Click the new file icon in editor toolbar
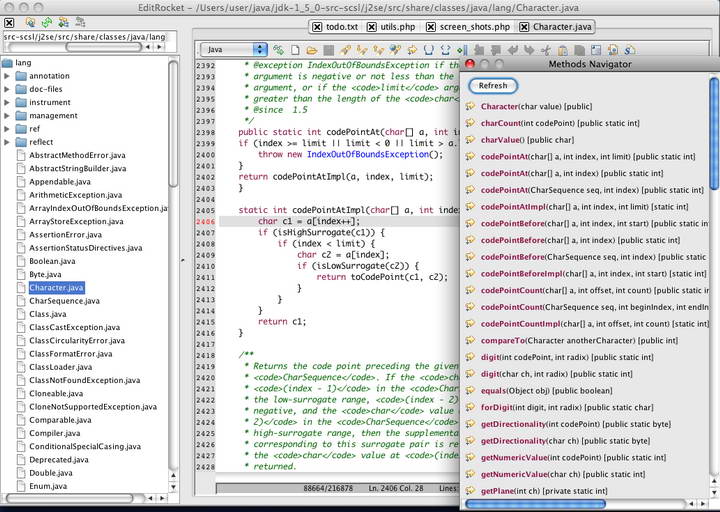Viewport: 720px width, 512px height. tap(295, 49)
